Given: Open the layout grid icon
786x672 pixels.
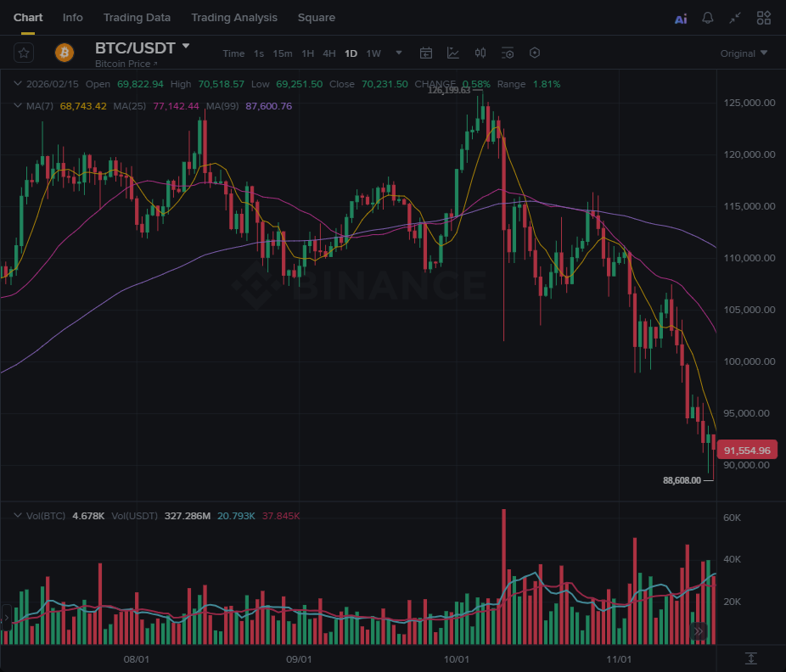Looking at the screenshot, I should coord(763,18).
